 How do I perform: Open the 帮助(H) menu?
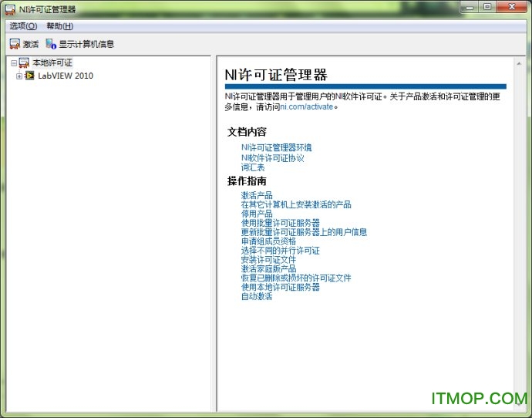click(x=60, y=26)
